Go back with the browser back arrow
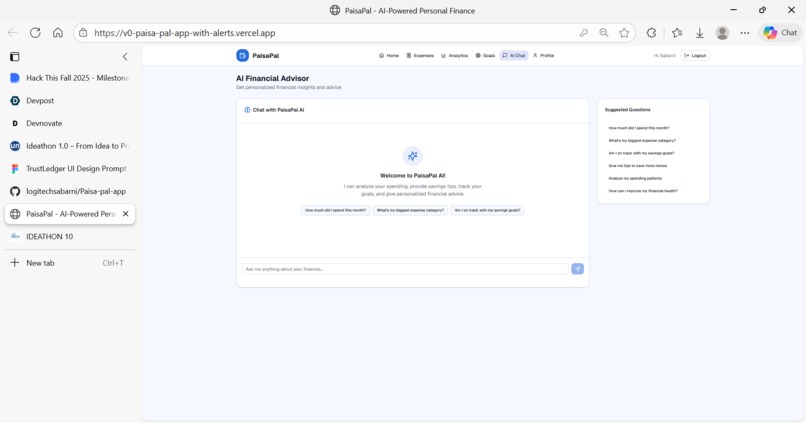The image size is (806, 423). point(13,33)
